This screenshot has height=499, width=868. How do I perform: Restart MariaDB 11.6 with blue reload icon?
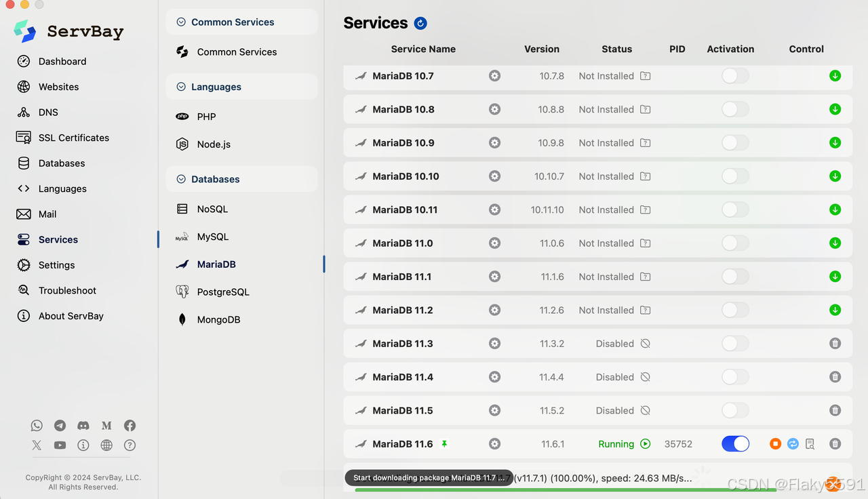793,444
